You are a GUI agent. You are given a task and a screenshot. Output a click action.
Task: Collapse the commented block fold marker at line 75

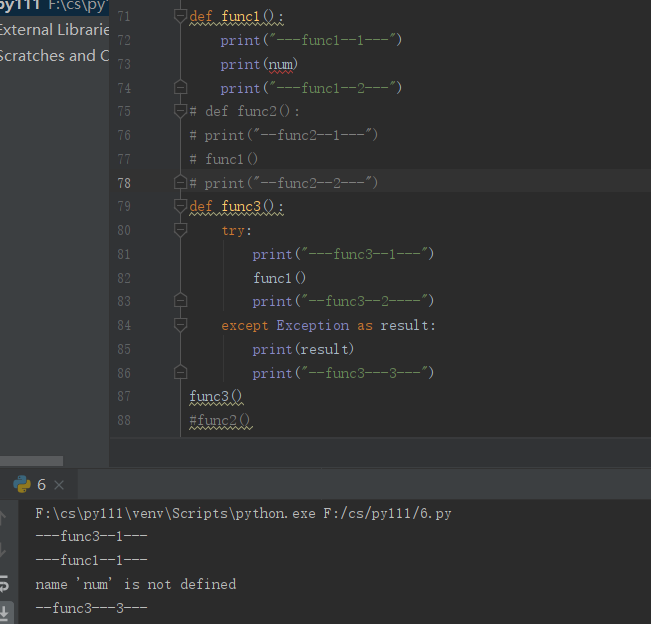click(180, 111)
